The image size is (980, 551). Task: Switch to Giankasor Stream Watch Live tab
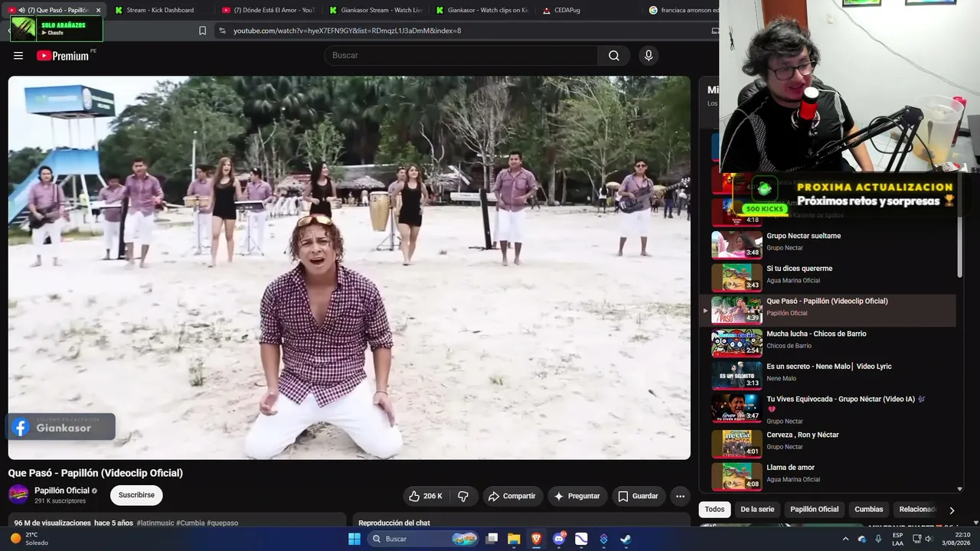click(375, 10)
